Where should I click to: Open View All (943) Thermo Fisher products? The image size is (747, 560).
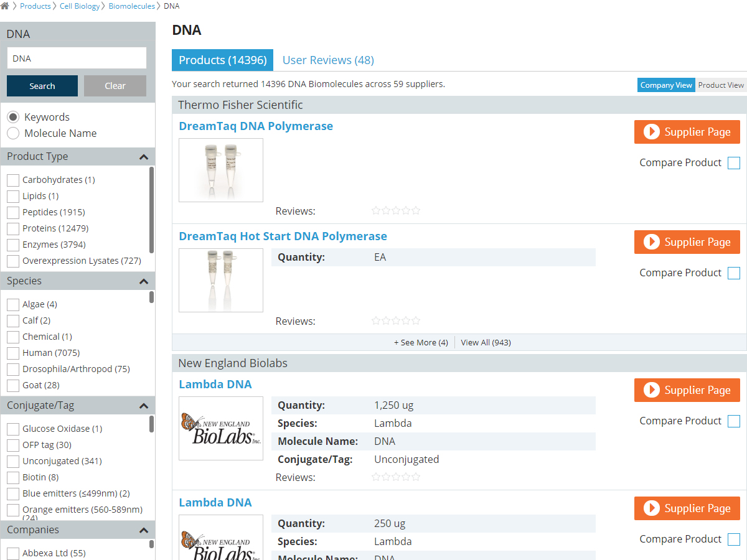(486, 342)
